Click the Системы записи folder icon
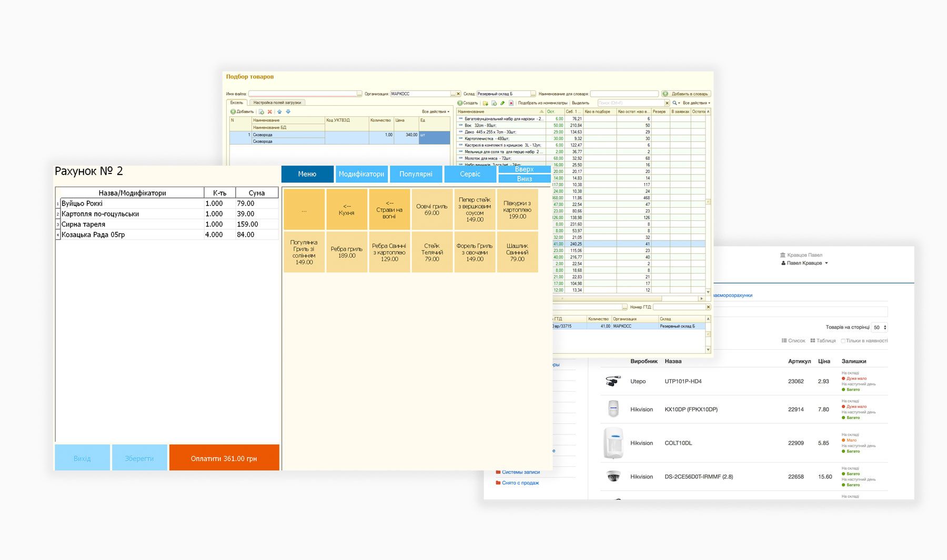The image size is (947, 560). pos(498,472)
